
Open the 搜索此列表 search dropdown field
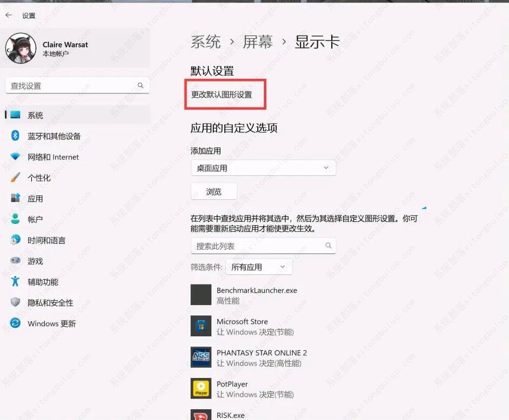(x=263, y=246)
